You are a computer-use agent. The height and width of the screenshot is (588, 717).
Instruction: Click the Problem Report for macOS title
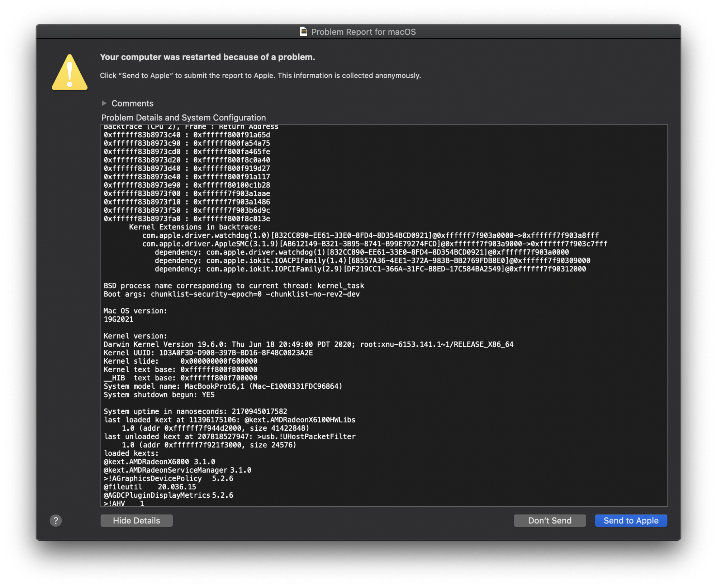[363, 32]
